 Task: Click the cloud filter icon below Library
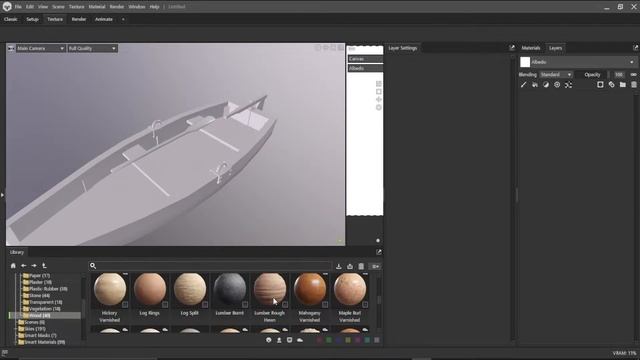click(x=300, y=340)
